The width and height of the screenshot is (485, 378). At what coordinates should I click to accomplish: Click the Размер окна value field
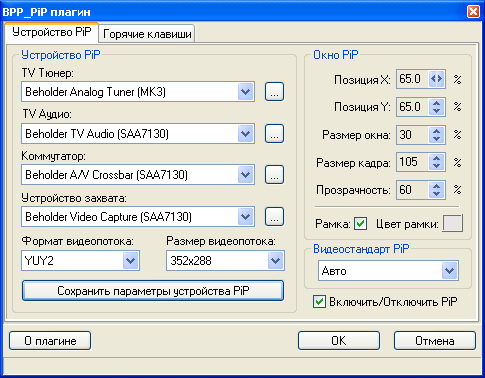(x=413, y=135)
